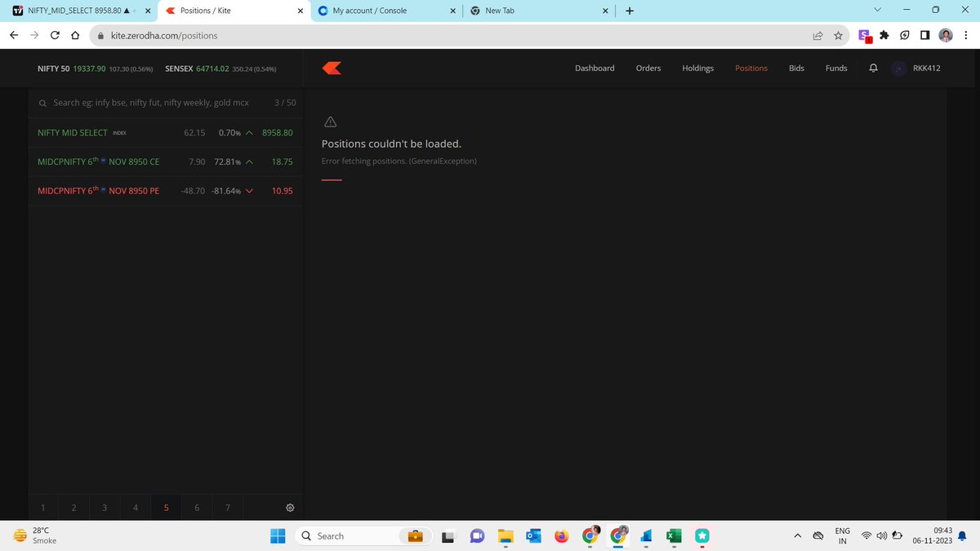The height and width of the screenshot is (551, 980).
Task: Close the Positions / Kite tab
Action: click(301, 11)
